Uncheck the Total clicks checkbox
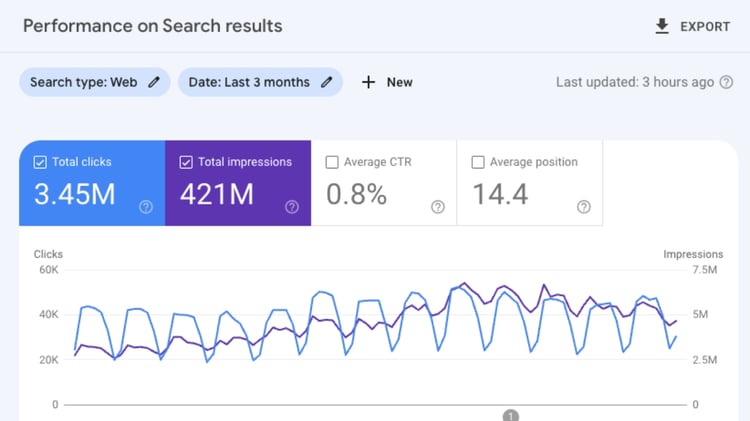 pos(40,162)
